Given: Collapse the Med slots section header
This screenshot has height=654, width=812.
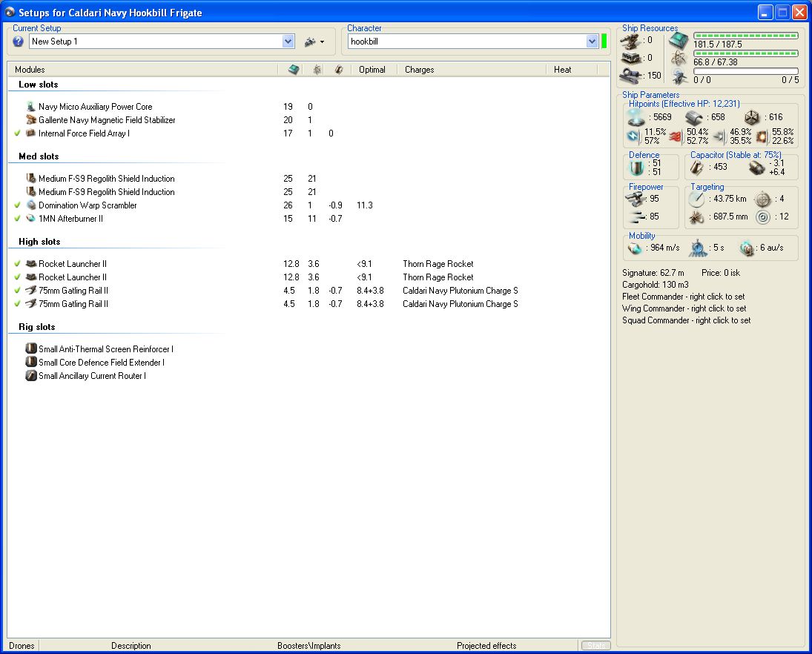Looking at the screenshot, I should pos(39,156).
